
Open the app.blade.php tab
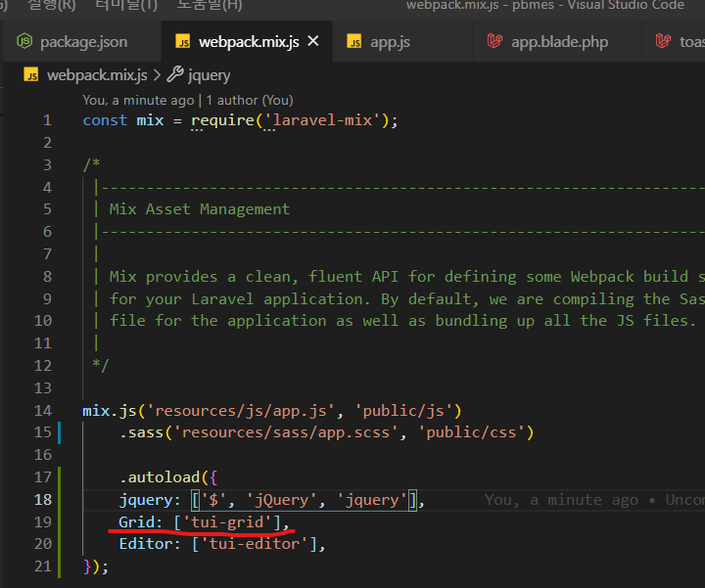click(557, 42)
